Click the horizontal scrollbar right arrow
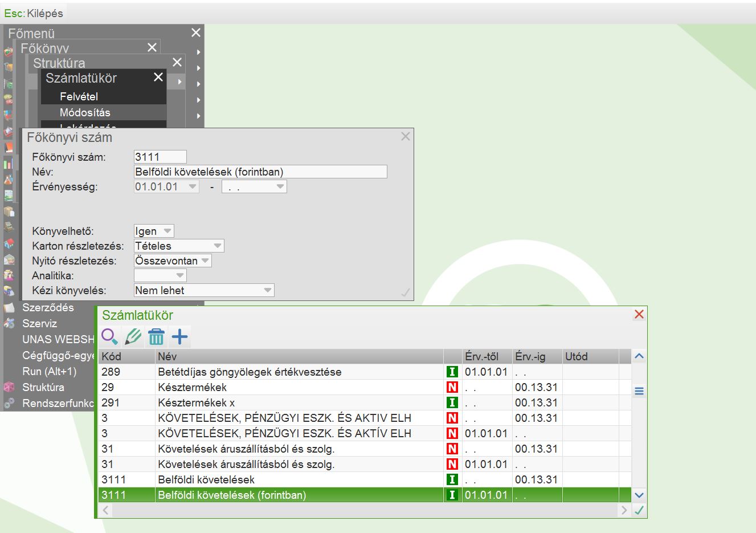 (x=624, y=510)
